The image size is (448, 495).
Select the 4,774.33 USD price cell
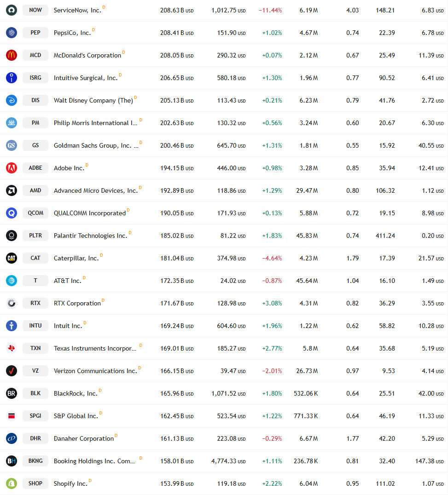(x=228, y=461)
